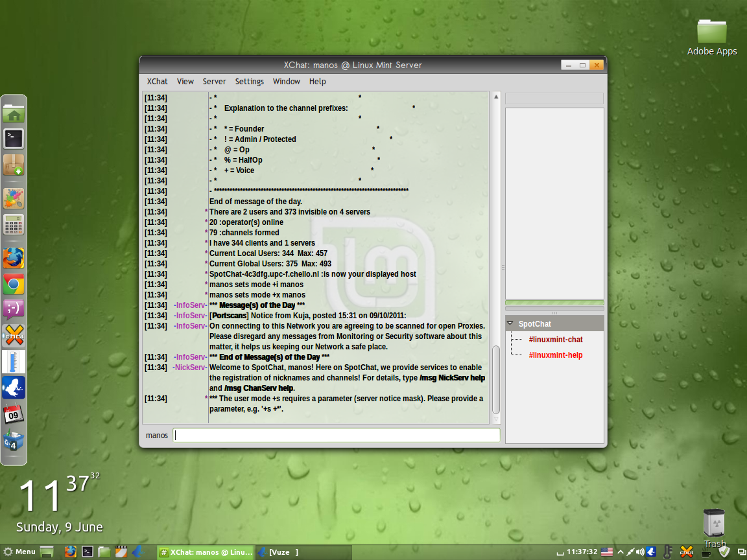
Task: Click the chat scrollbar down arrow
Action: 496,419
